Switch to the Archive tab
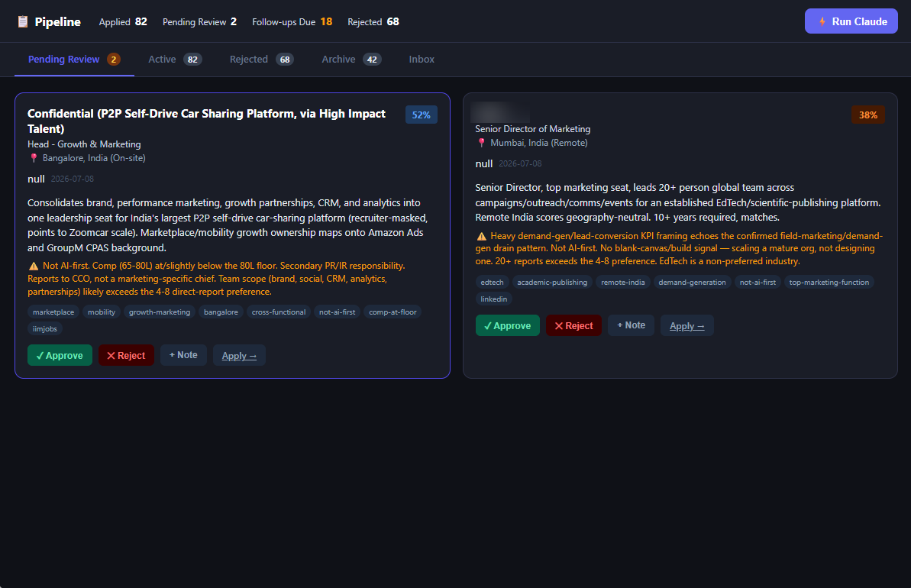This screenshot has height=588, width=911. (351, 60)
